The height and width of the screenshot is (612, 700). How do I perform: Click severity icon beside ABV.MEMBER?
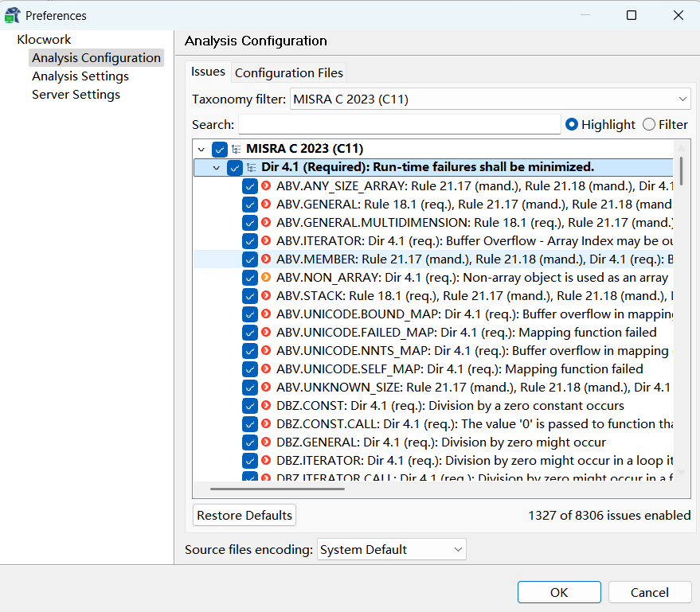pyautogui.click(x=266, y=259)
